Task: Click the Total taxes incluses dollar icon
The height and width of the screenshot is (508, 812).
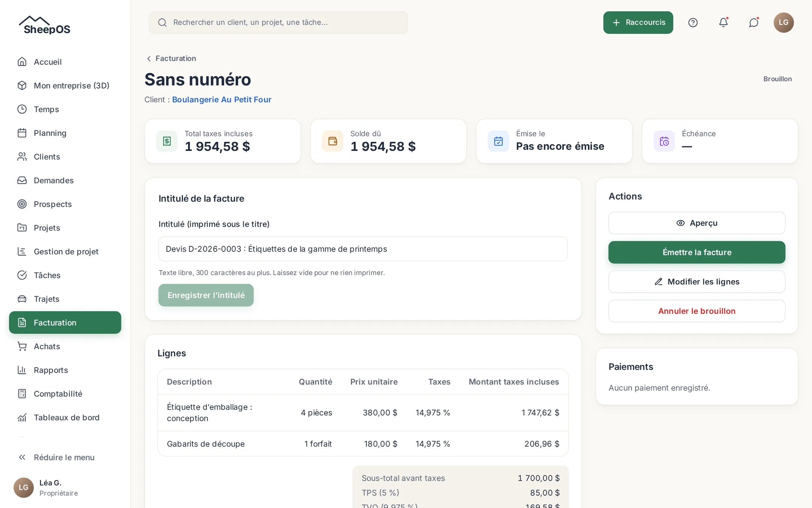Action: tap(167, 141)
